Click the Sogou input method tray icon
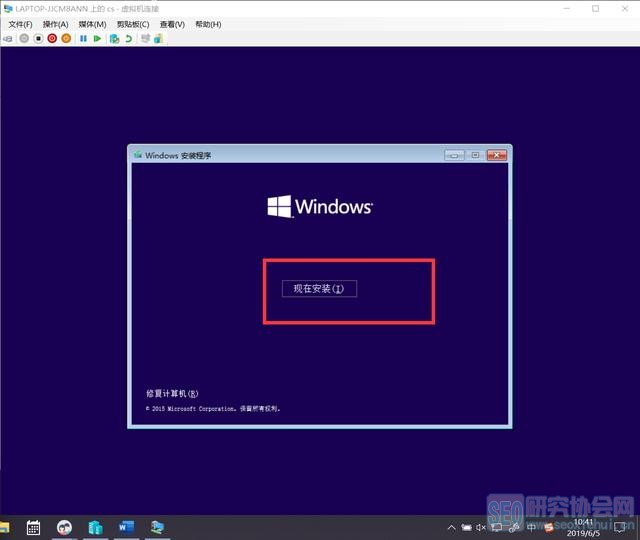This screenshot has width=640, height=540. 548,527
